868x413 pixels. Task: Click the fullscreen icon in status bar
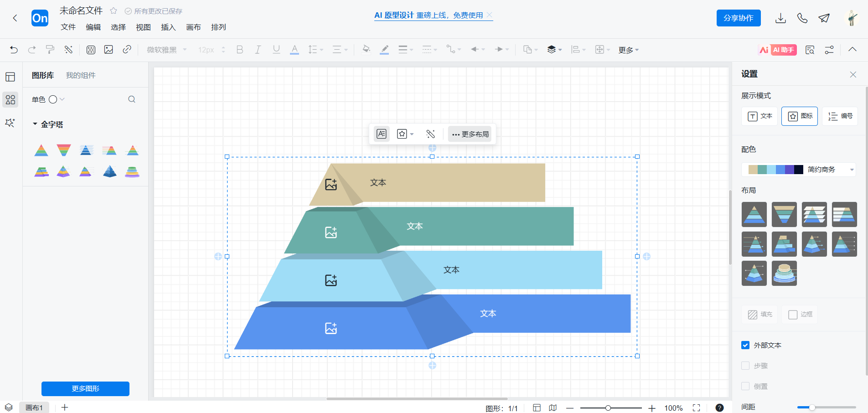click(x=696, y=408)
